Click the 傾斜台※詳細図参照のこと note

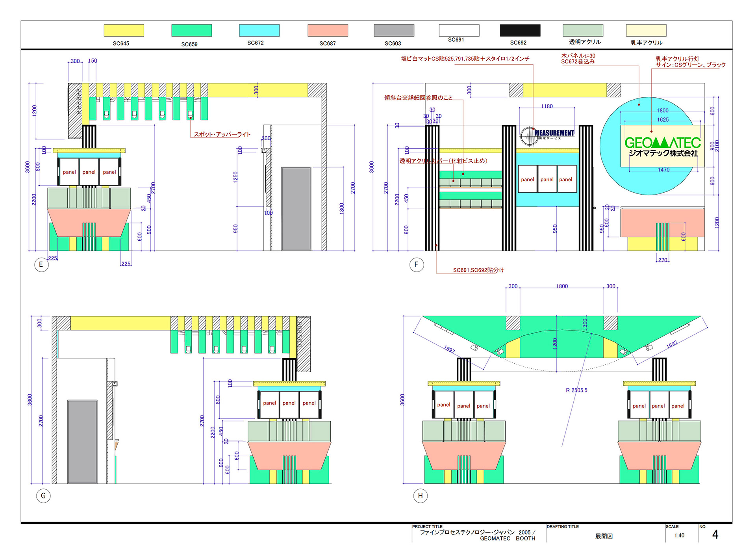(x=419, y=97)
